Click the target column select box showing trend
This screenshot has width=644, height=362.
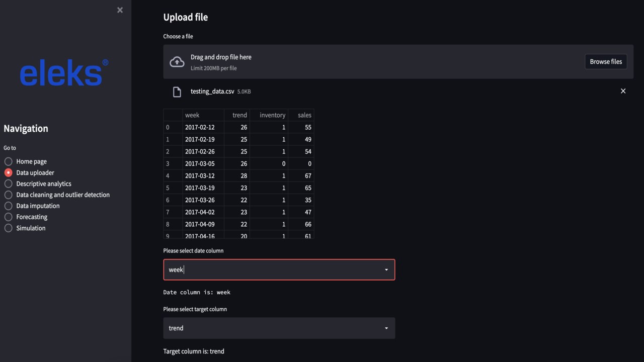(272, 328)
